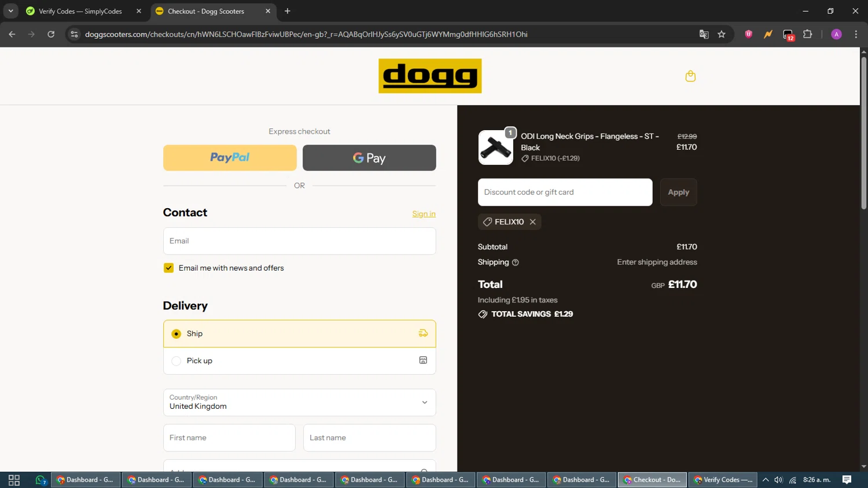The width and height of the screenshot is (868, 488).
Task: Click the First name field
Action: pos(229,438)
